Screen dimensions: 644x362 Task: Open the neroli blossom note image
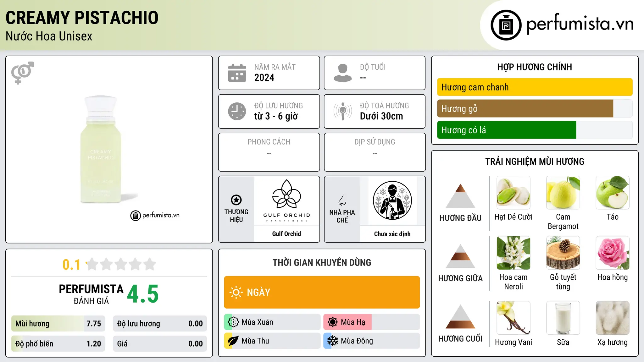[x=514, y=253]
